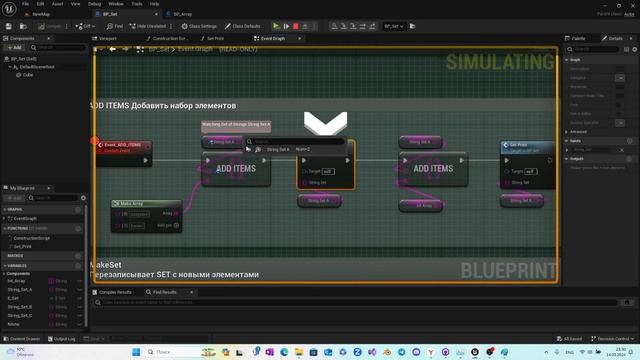Click the Frame Skip step button
Viewport: 640px width, 360px height.
point(287,26)
